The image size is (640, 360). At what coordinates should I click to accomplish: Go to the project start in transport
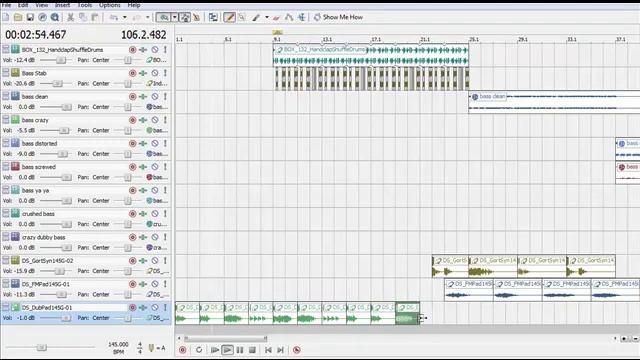268,350
